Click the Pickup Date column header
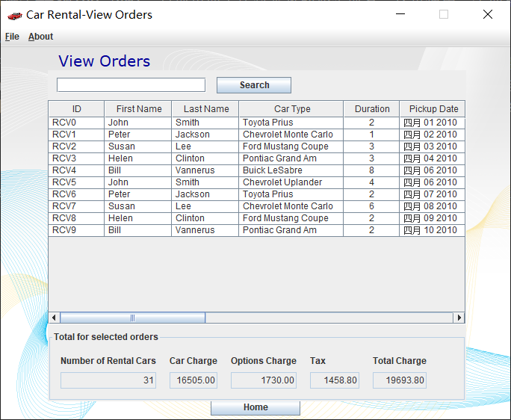The image size is (511, 420). pos(433,109)
